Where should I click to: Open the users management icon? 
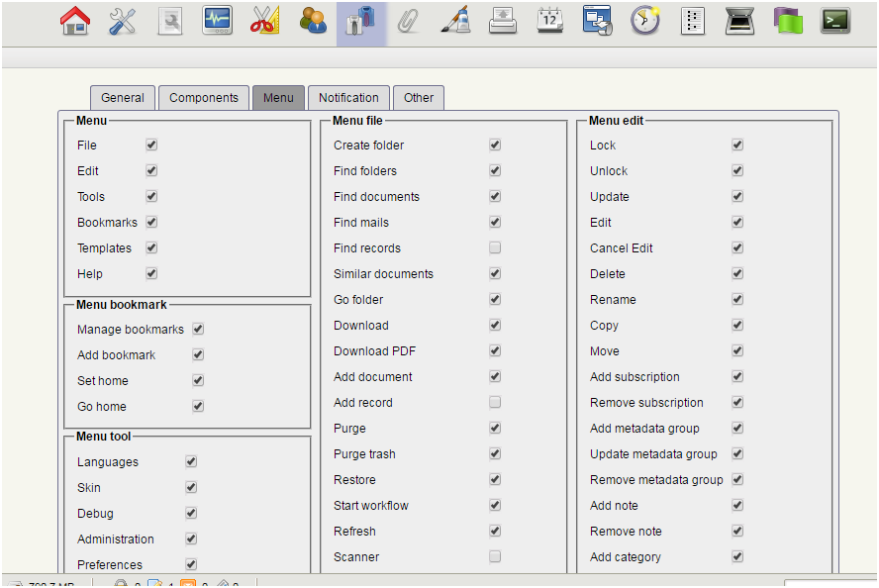click(x=311, y=21)
